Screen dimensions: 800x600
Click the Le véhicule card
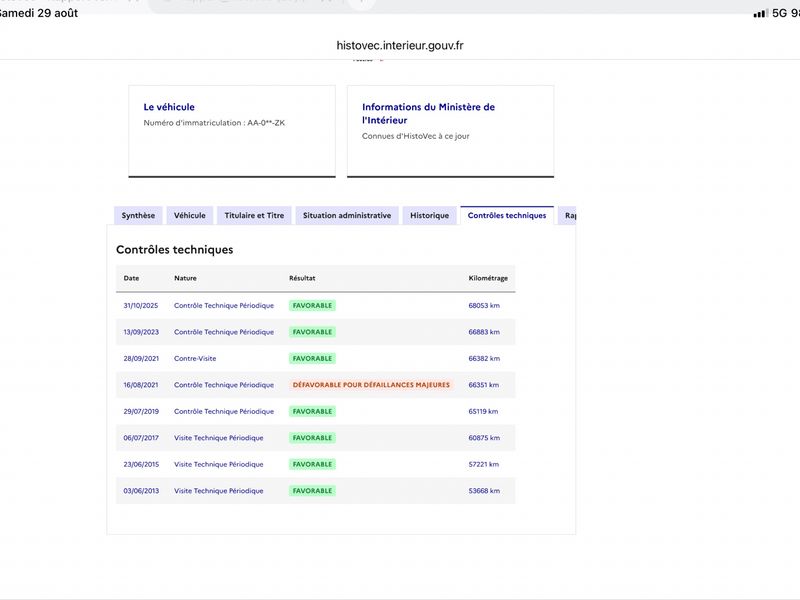[x=232, y=131]
